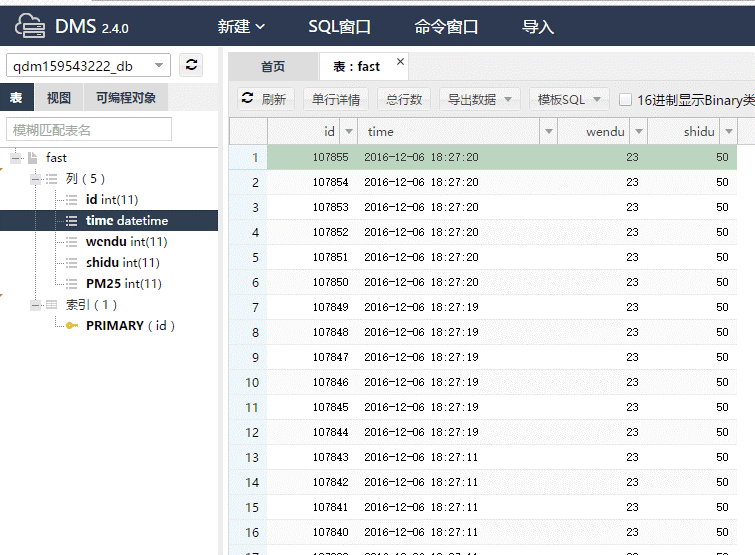Switch to the 视图 tab
755x555 pixels.
tap(59, 97)
